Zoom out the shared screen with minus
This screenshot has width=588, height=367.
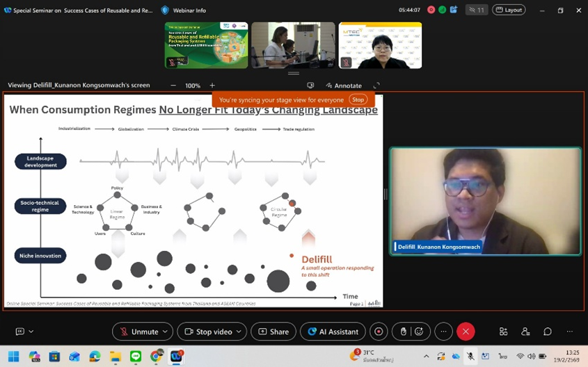[x=173, y=85]
